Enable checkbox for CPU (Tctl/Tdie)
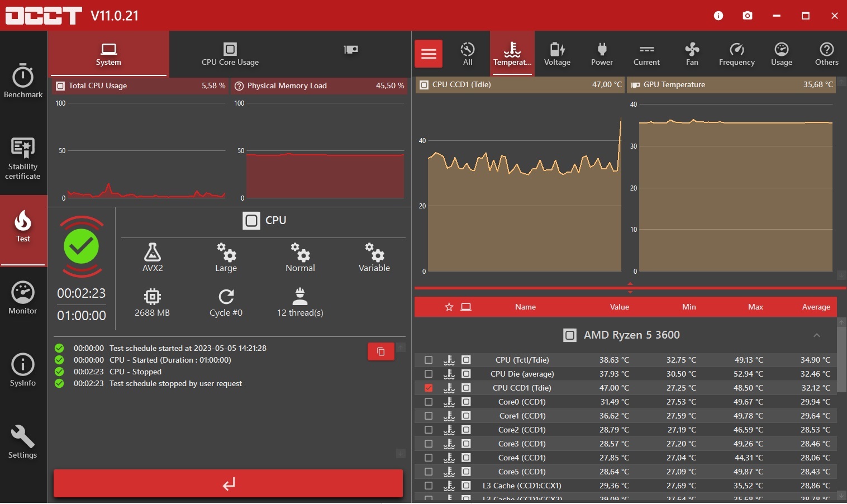This screenshot has height=504, width=847. point(429,360)
